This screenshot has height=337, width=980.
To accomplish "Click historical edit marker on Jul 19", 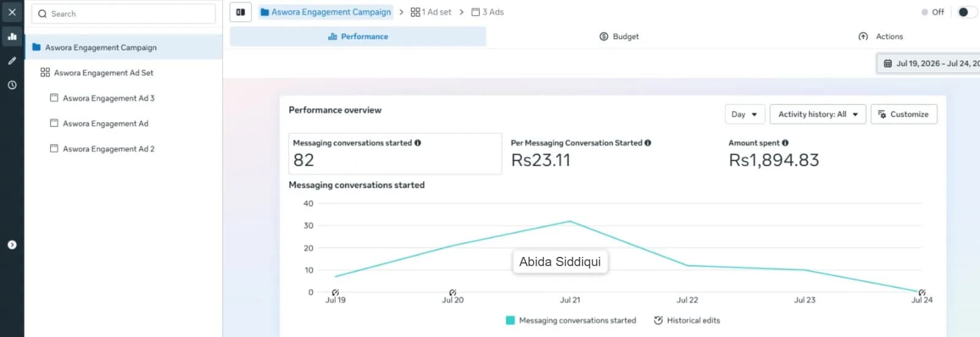I will point(336,292).
